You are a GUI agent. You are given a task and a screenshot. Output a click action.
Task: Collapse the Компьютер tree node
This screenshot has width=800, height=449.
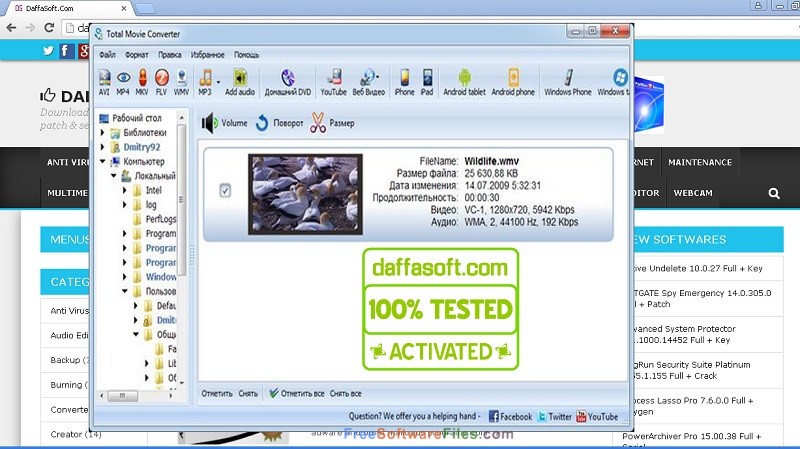103,161
